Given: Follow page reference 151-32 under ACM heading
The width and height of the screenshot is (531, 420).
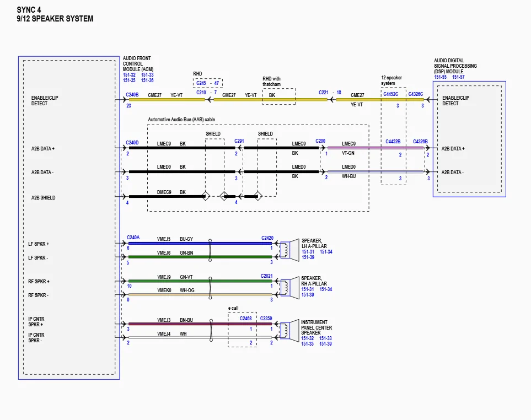Looking at the screenshot, I should (x=129, y=75).
